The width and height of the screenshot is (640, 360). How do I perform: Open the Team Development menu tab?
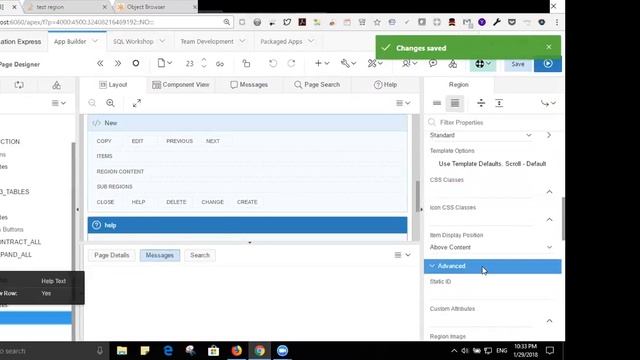pos(213,41)
